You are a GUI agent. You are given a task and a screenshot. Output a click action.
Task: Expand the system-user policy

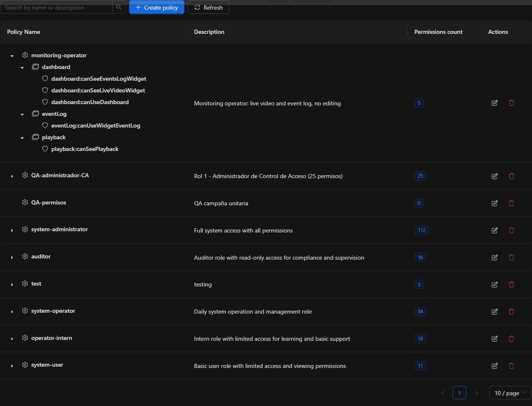click(x=12, y=365)
